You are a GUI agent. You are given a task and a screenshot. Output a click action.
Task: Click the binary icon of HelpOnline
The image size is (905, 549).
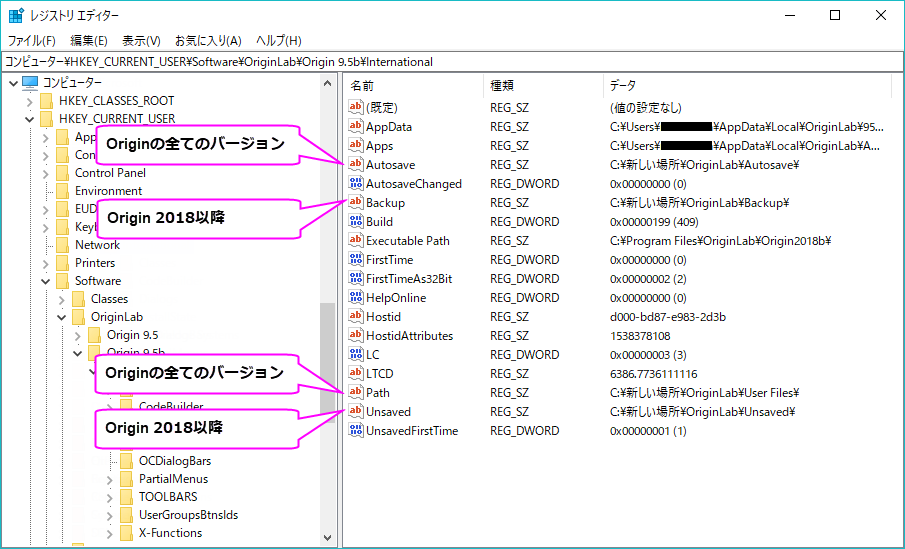pos(356,298)
